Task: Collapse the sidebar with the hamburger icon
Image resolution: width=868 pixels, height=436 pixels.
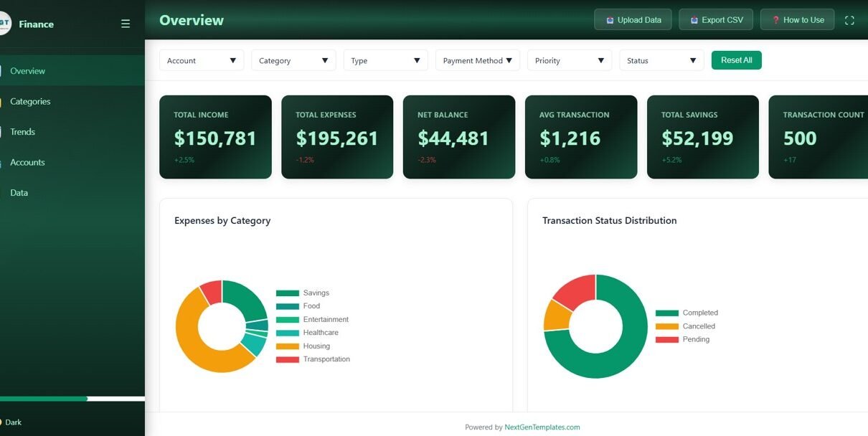Action: (126, 24)
